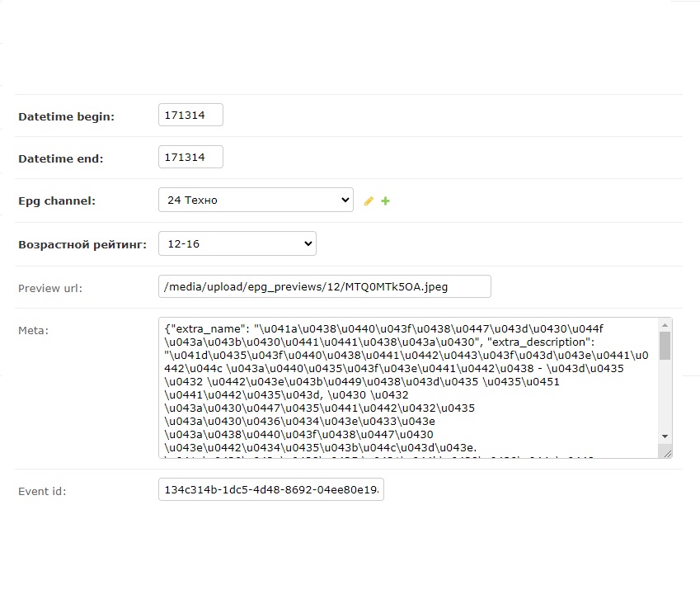Image resolution: width=700 pixels, height=604 pixels.
Task: Focus the Event id input field
Action: 271,489
